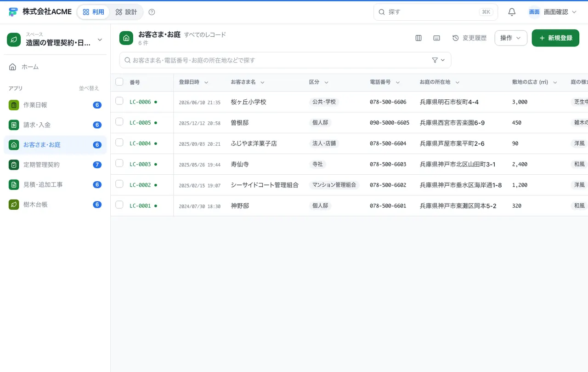Switch to the 利用 tab
The height and width of the screenshot is (372, 588).
click(x=93, y=12)
